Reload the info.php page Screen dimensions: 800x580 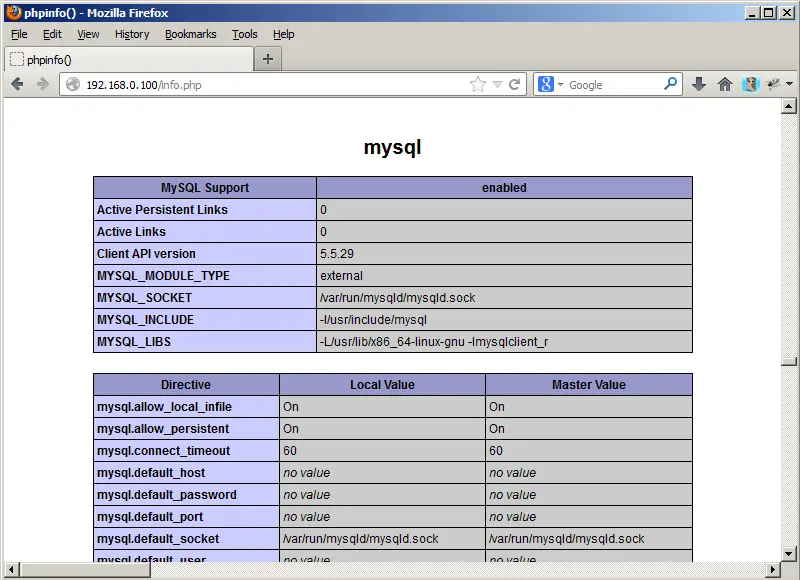pyautogui.click(x=515, y=84)
